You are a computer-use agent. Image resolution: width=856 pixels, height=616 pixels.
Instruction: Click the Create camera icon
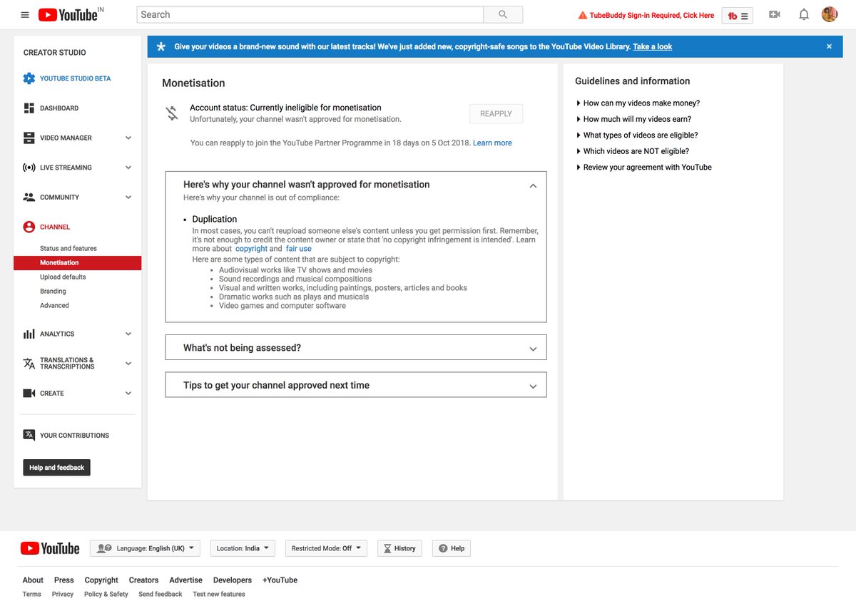point(29,394)
